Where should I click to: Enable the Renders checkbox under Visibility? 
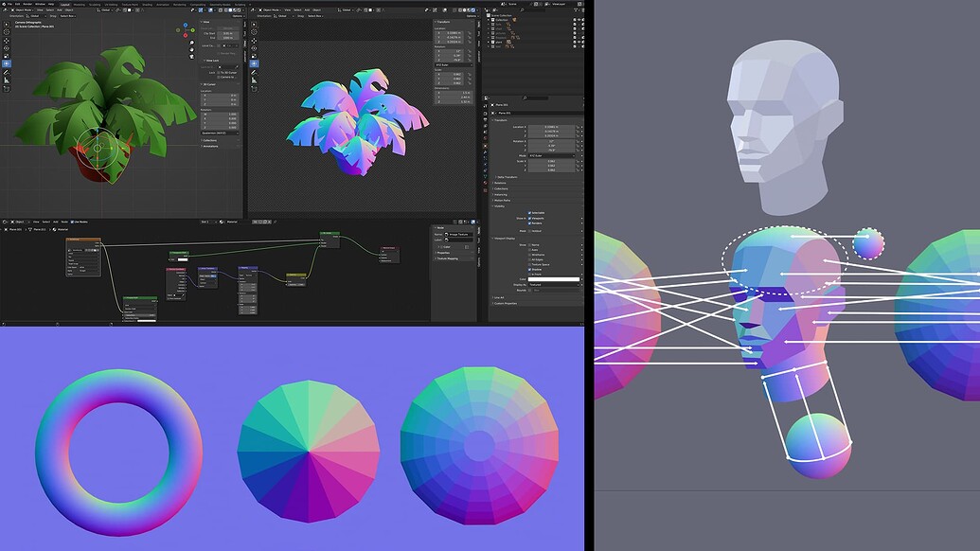point(528,222)
